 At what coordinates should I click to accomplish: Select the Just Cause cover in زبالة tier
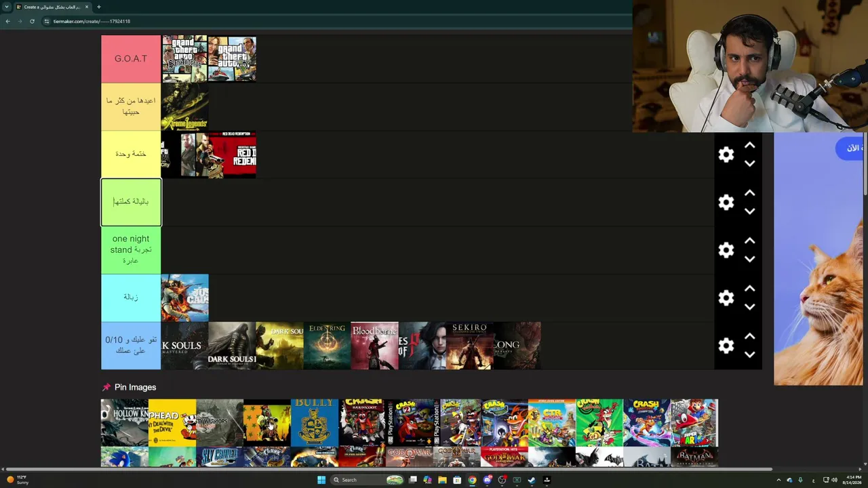pyautogui.click(x=184, y=298)
